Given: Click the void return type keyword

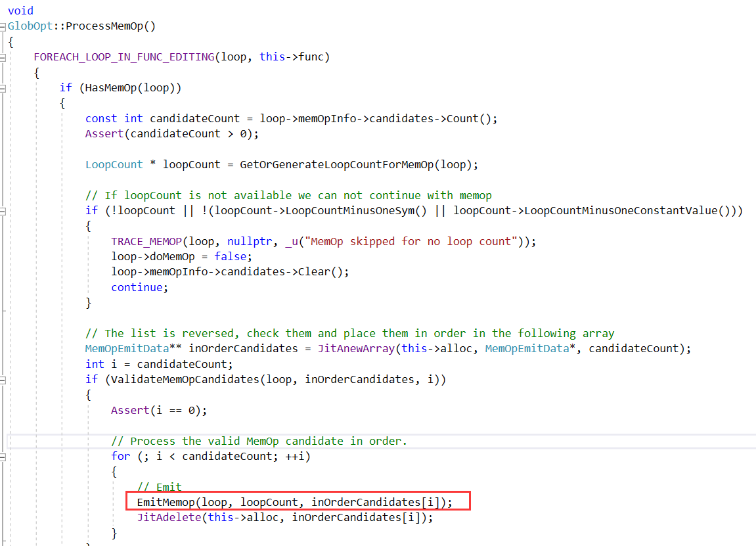Looking at the screenshot, I should pyautogui.click(x=20, y=11).
